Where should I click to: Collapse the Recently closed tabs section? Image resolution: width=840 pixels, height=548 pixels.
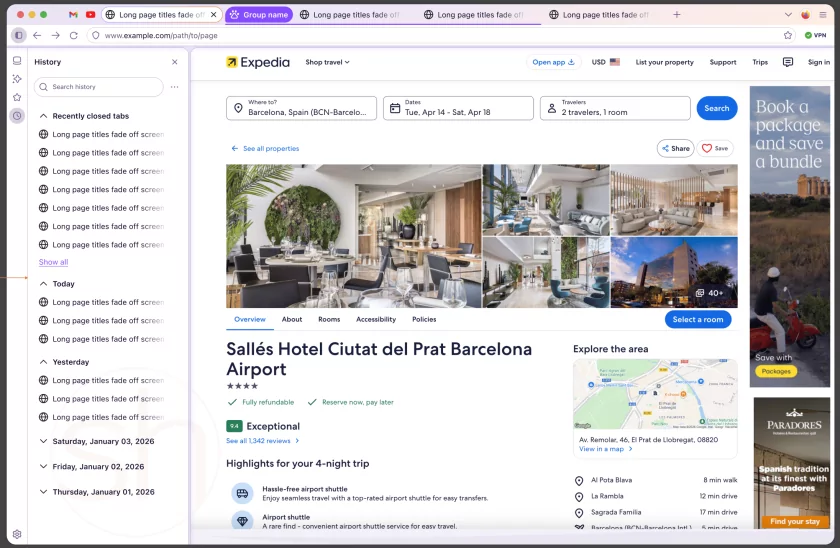click(x=43, y=116)
